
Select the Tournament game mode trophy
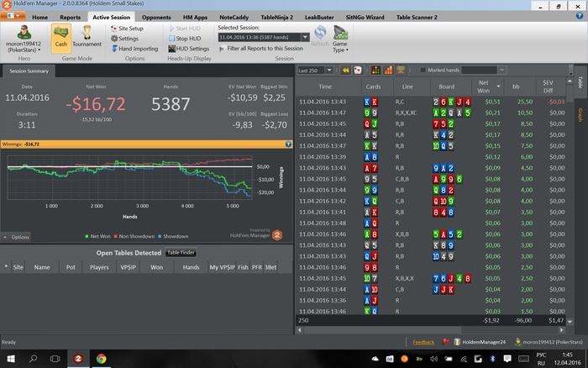87,37
